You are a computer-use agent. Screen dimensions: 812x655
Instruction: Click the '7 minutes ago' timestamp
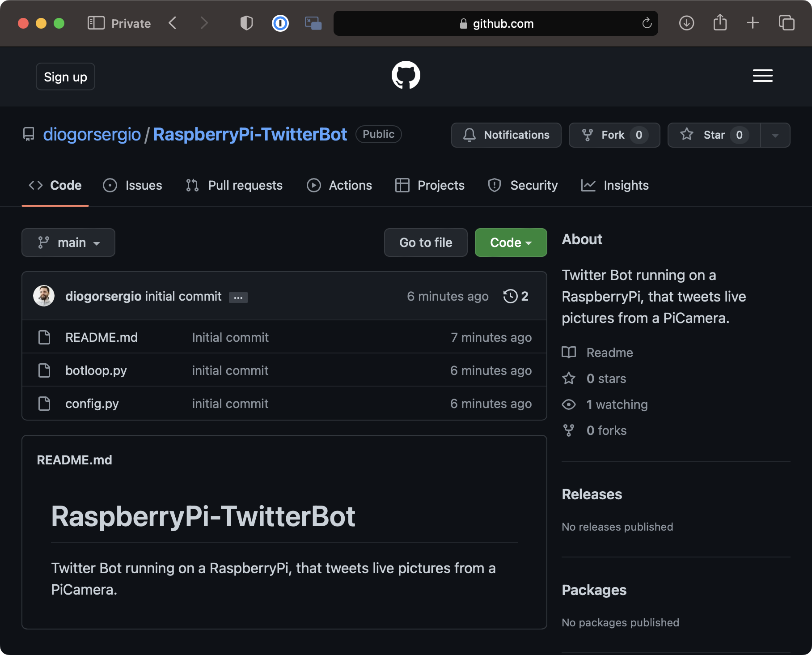click(x=491, y=337)
